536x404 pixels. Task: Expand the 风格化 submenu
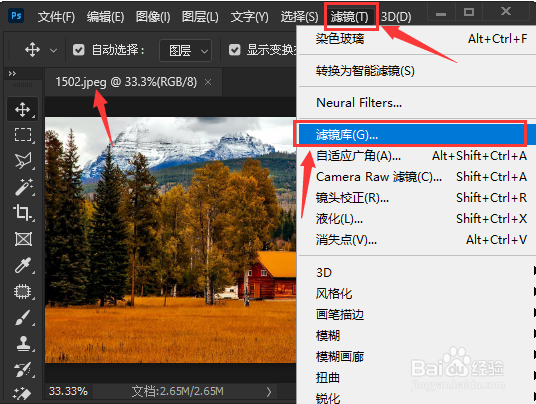pyautogui.click(x=417, y=294)
